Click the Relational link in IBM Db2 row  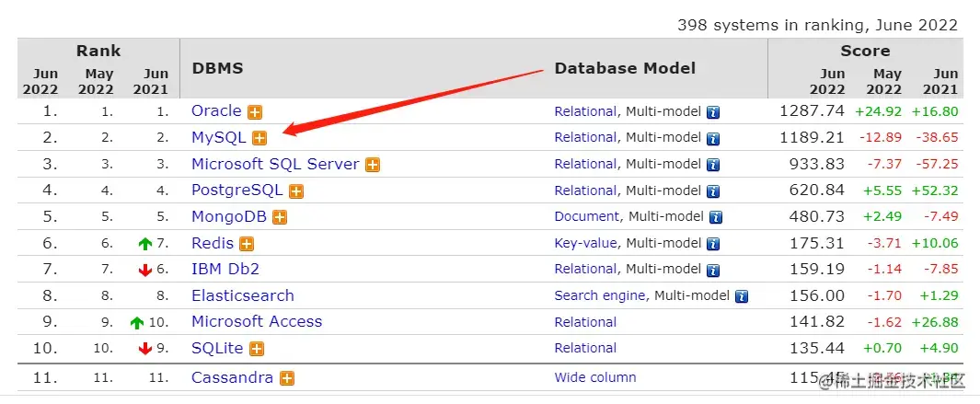click(585, 269)
